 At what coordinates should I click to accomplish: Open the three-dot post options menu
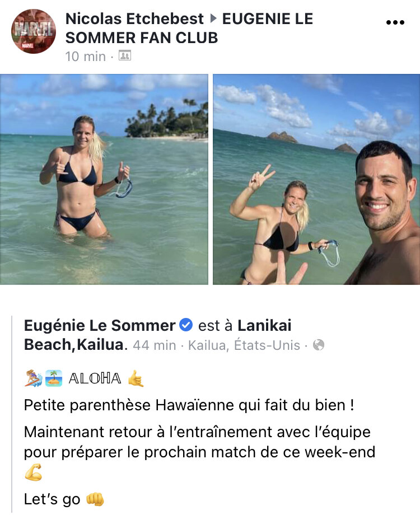[395, 22]
